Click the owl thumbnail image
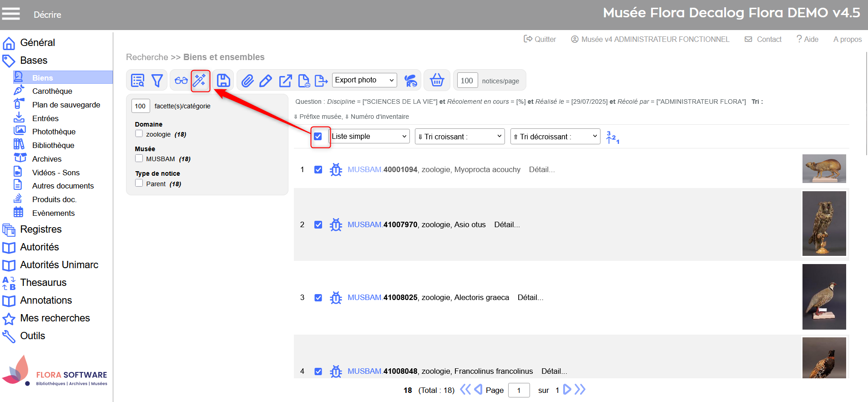868x402 pixels. coord(824,224)
